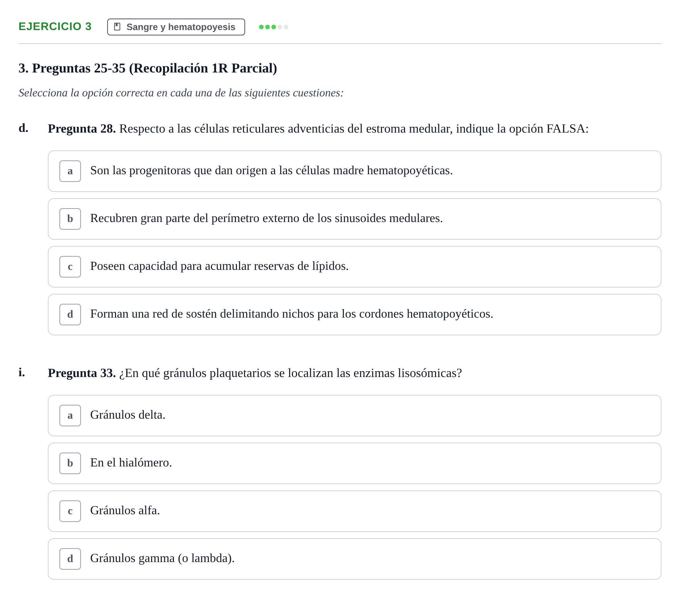Click answer text 'Poseen capacidad para acumular reservas de lípidos'

[x=219, y=266]
